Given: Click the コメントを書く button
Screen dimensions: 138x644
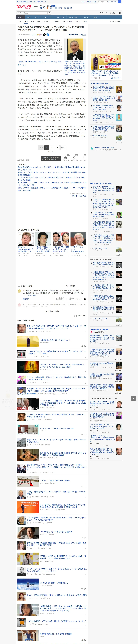Looking at the screenshot, I should click(x=69, y=286).
